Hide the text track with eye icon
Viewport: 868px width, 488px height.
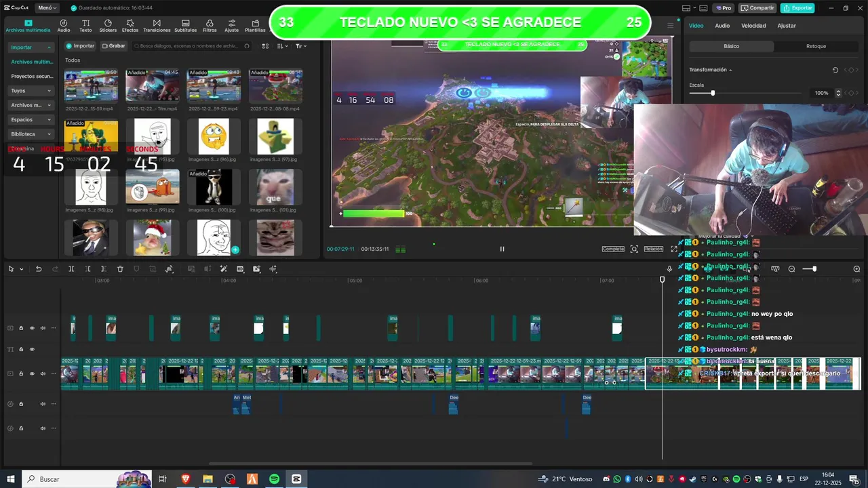[32, 350]
